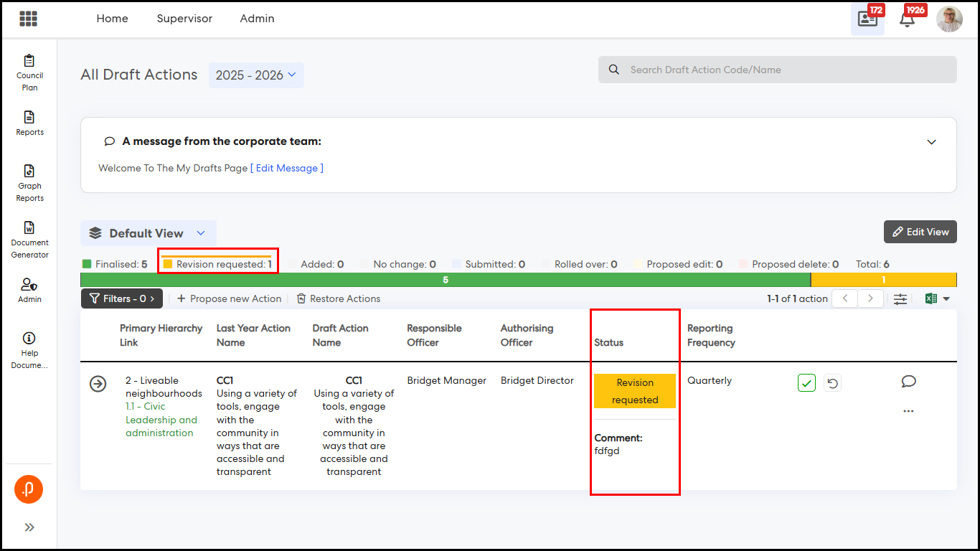
Task: Tick the green approve checkbox for CC1
Action: 806,383
